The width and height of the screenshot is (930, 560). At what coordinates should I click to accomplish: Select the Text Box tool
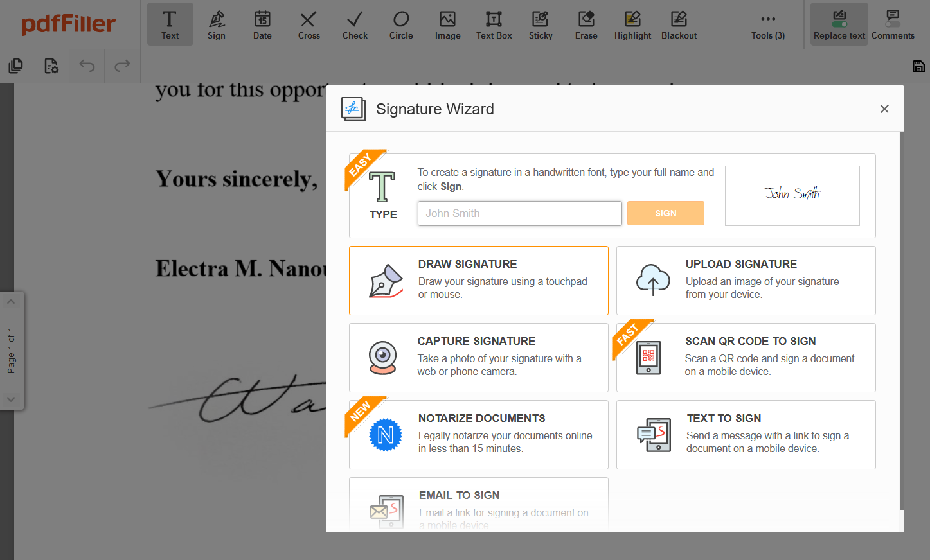494,24
